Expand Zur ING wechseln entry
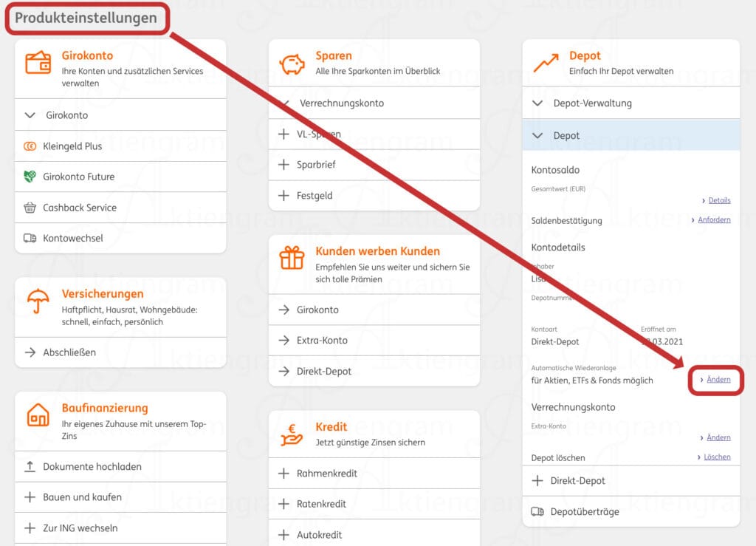Screen dimensions: 756x546 tap(120, 528)
